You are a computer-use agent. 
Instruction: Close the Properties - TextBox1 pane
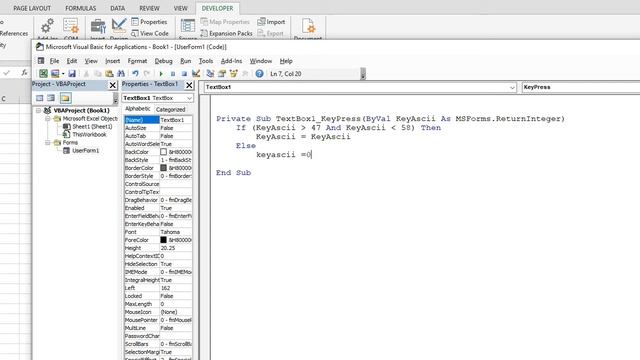pos(189,85)
